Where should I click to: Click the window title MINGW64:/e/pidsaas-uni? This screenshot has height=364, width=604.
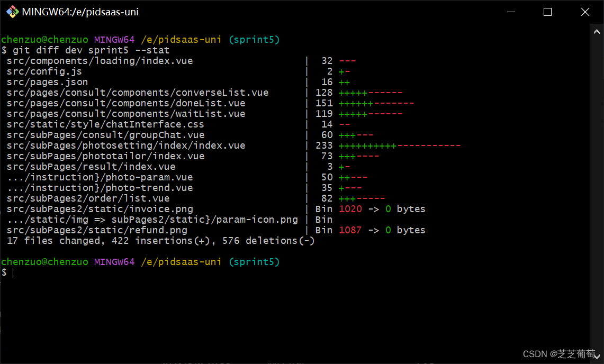click(x=80, y=12)
